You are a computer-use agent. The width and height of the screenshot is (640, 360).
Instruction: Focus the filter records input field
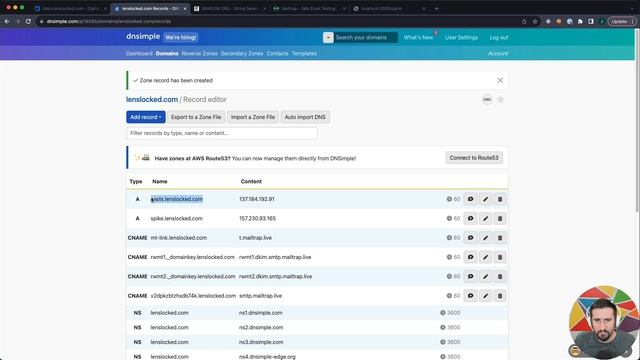point(222,133)
